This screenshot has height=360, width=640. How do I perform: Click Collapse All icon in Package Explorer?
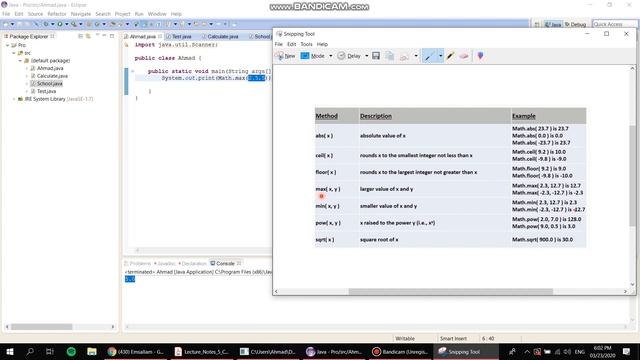click(x=80, y=36)
